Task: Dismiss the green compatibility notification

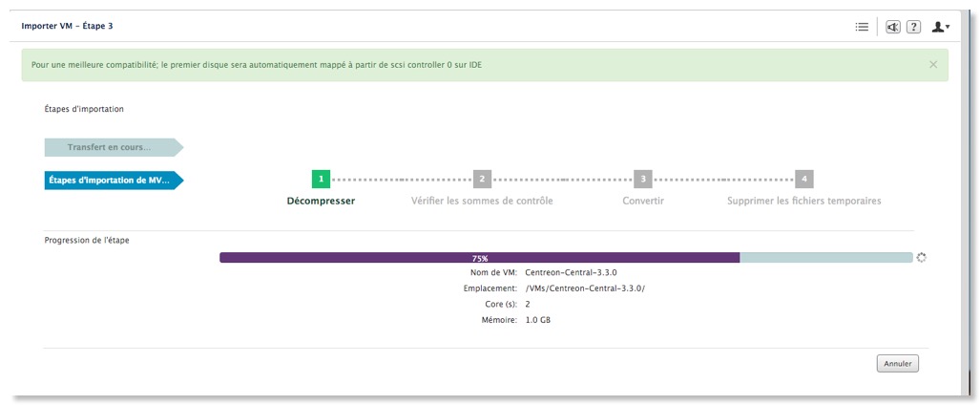Action: 933,64
